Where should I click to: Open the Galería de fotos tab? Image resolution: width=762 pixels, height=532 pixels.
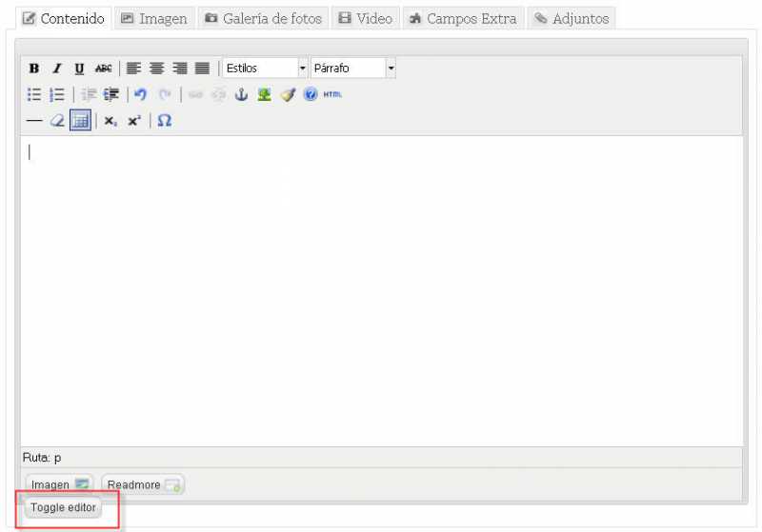(263, 18)
